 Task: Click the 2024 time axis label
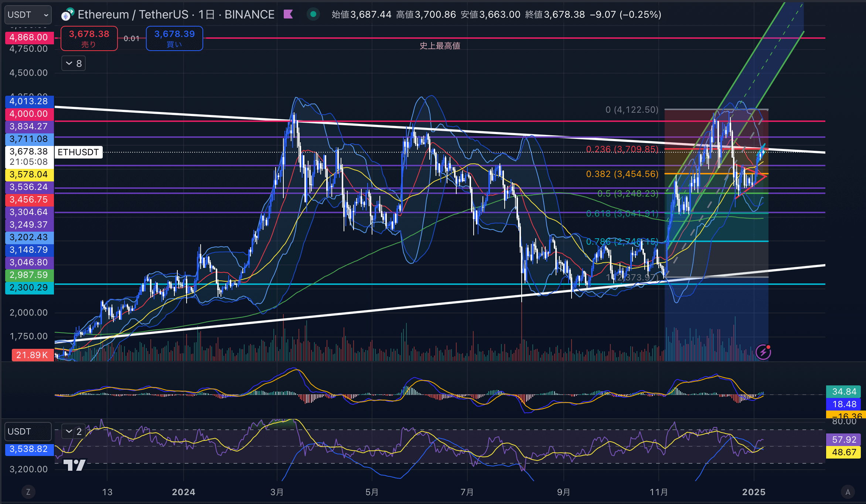click(x=184, y=492)
